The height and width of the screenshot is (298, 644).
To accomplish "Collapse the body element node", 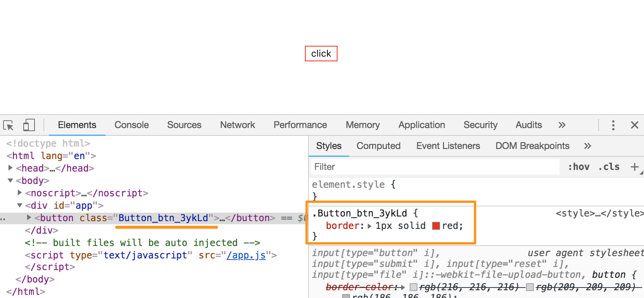I will point(10,180).
